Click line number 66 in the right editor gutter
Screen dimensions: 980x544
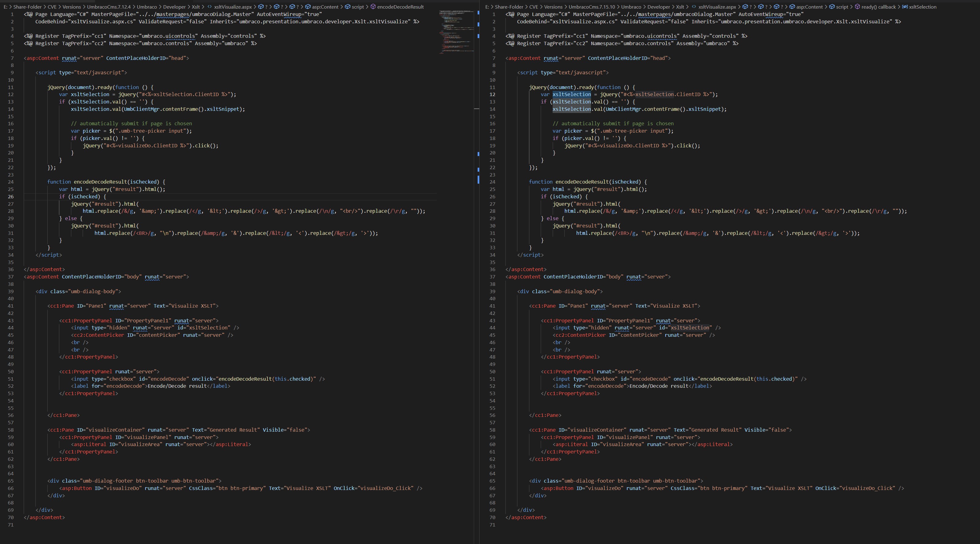tap(493, 488)
